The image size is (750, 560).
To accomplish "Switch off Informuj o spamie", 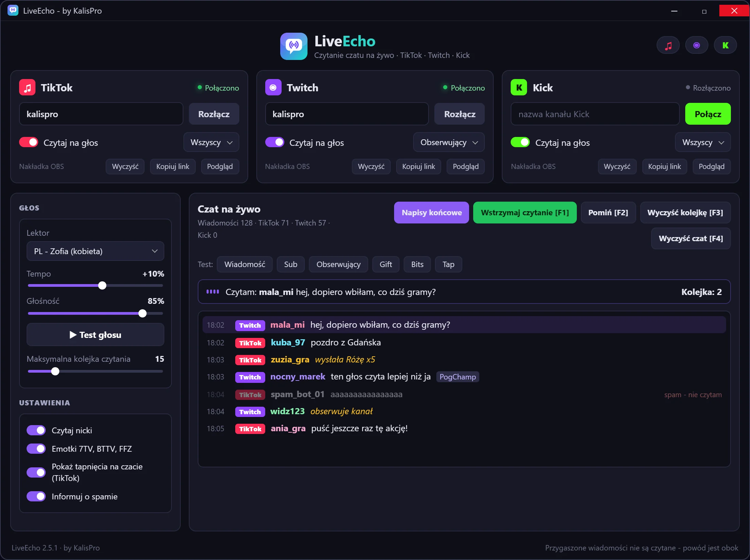I will [36, 497].
